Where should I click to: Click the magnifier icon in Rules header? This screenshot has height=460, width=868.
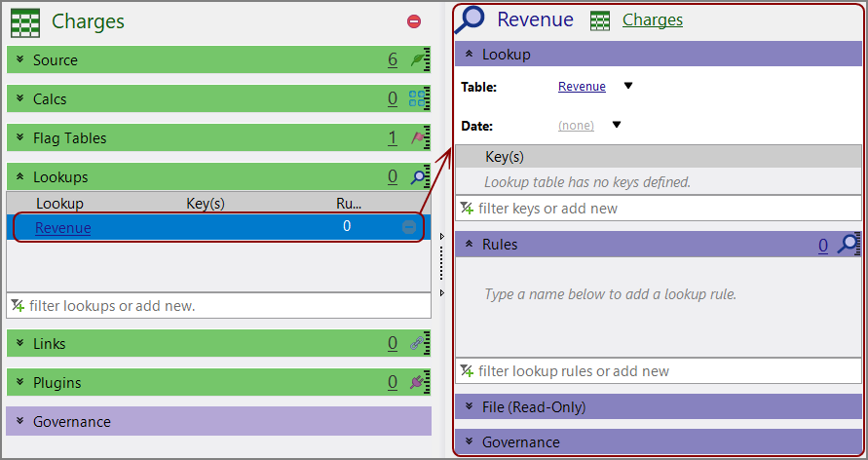848,244
